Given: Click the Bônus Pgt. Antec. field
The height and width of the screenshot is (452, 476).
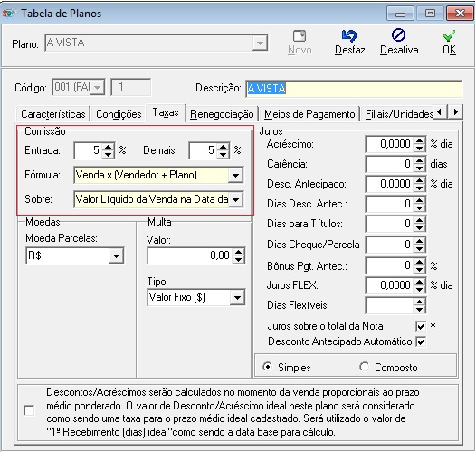Looking at the screenshot, I should 389,265.
